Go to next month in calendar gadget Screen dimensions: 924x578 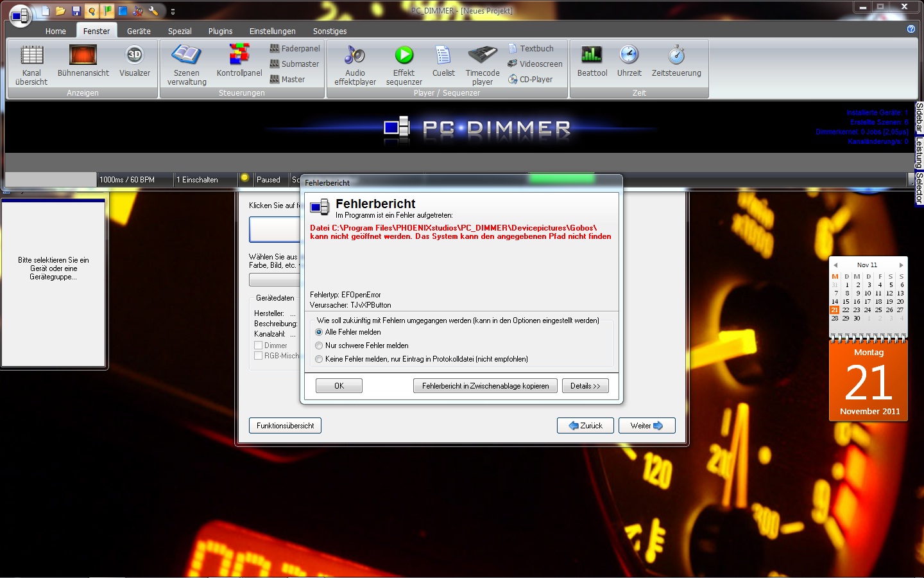(x=901, y=265)
